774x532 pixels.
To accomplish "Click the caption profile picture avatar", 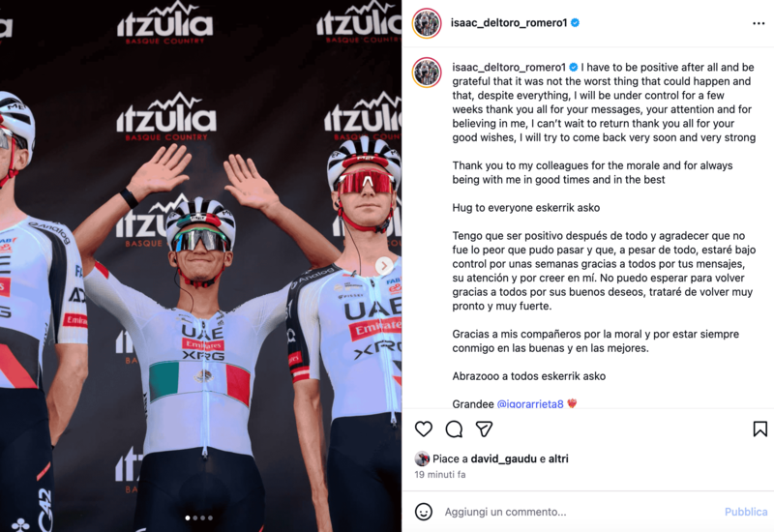I will click(x=427, y=72).
